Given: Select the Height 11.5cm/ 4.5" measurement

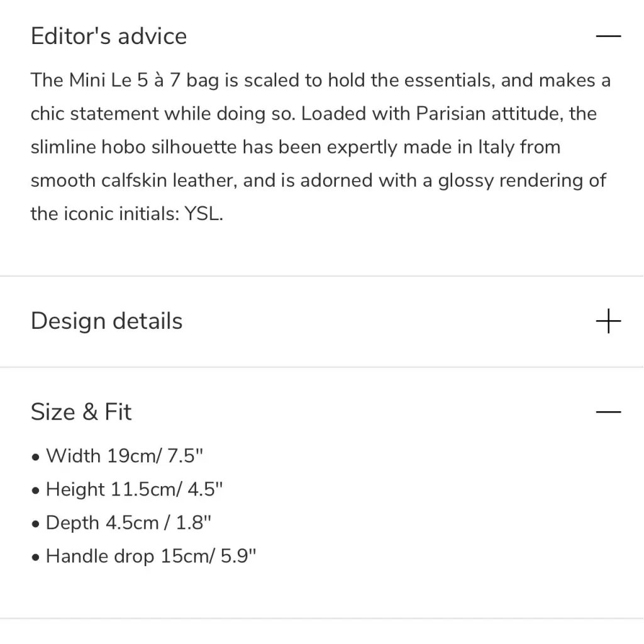Looking at the screenshot, I should [135, 489].
